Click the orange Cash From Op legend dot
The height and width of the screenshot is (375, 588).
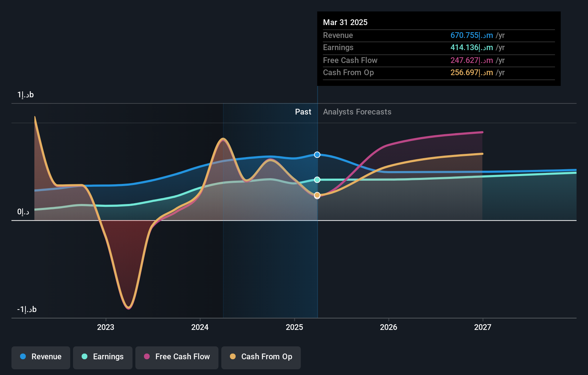232,357
